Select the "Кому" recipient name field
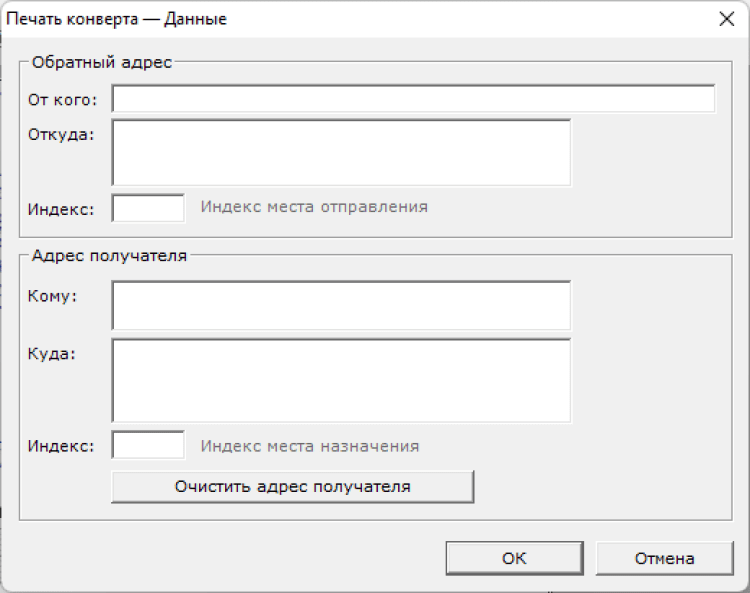Image resolution: width=750 pixels, height=593 pixels. point(341,305)
